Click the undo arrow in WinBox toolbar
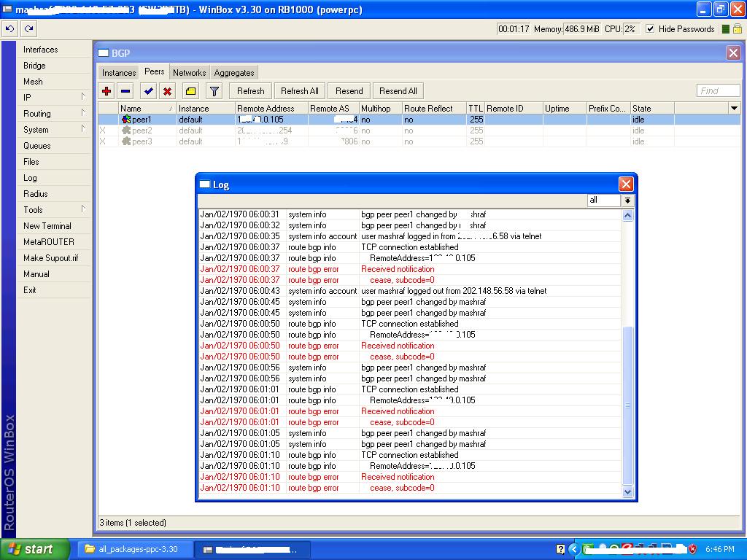Viewport: 747px width, 560px height. click(9, 29)
